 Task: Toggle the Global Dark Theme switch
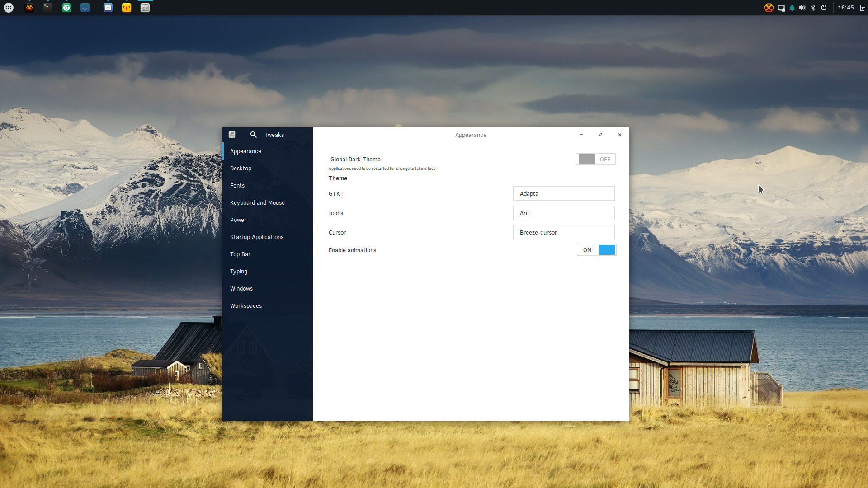click(596, 159)
